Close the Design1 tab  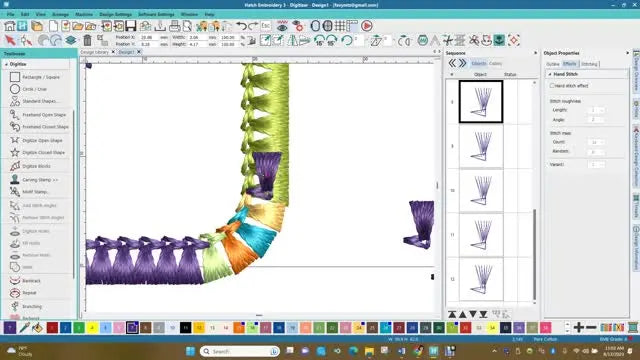pos(139,52)
